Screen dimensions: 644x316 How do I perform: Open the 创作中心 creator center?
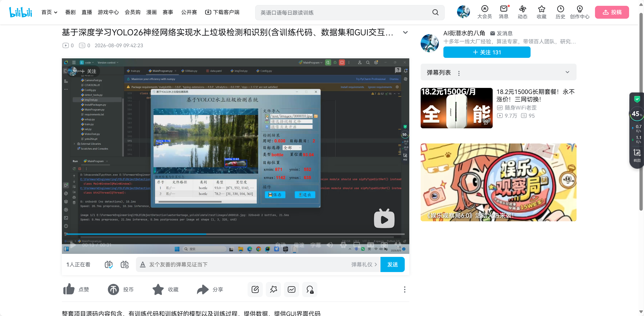point(580,12)
